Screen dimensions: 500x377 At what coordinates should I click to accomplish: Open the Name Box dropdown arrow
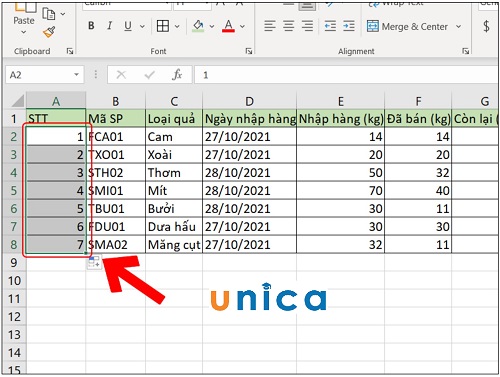click(77, 75)
